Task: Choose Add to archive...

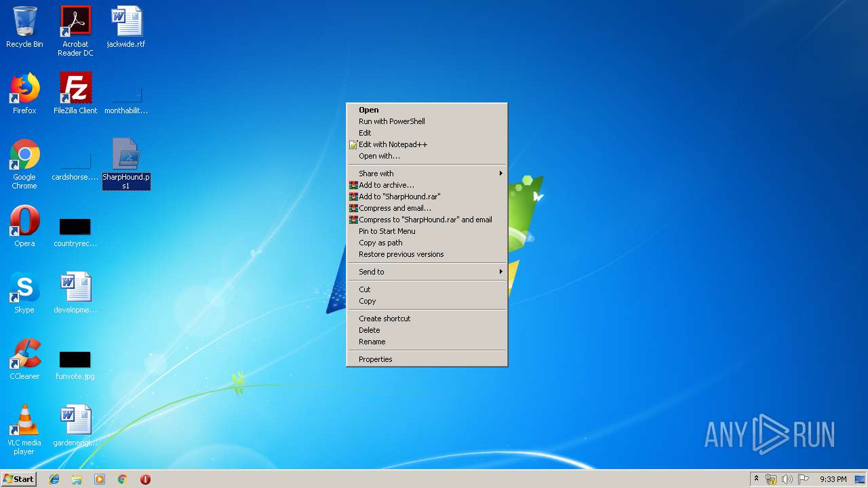Action: (x=427, y=185)
